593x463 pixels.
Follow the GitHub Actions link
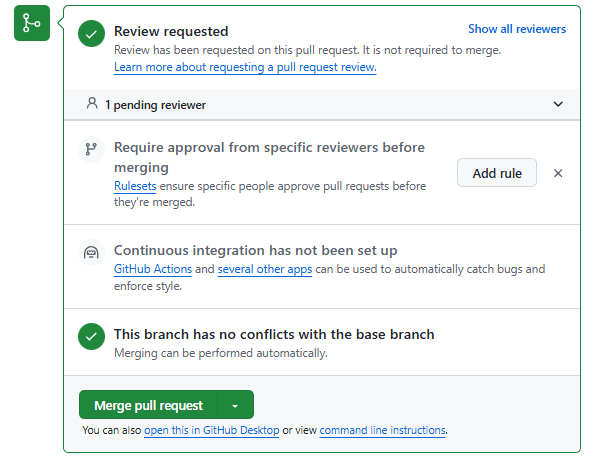153,269
